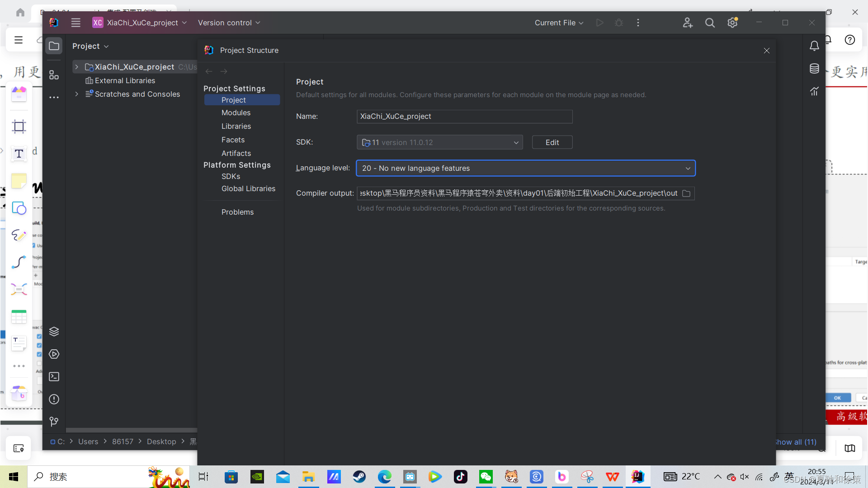
Task: Click the 86157 breadcrumb segment
Action: (123, 441)
